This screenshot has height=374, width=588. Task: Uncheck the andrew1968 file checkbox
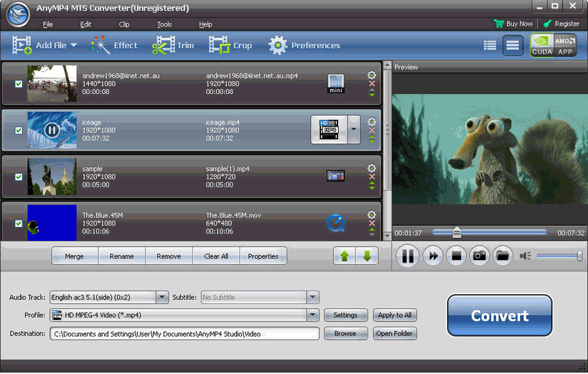pos(19,84)
